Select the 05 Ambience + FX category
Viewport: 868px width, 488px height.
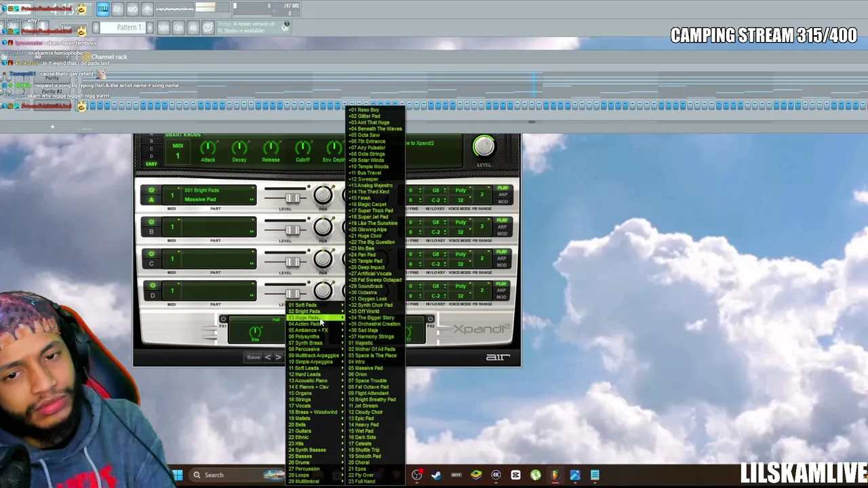click(x=315, y=330)
